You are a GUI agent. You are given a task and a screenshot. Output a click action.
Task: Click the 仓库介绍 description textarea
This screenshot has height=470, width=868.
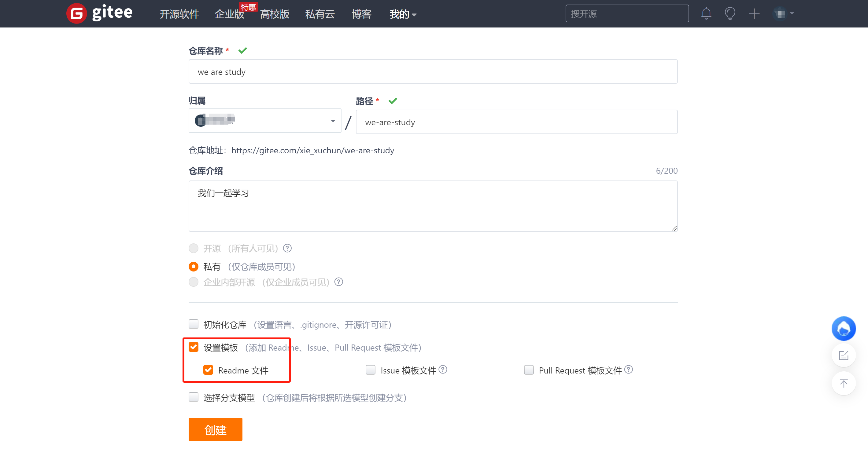[x=433, y=206]
